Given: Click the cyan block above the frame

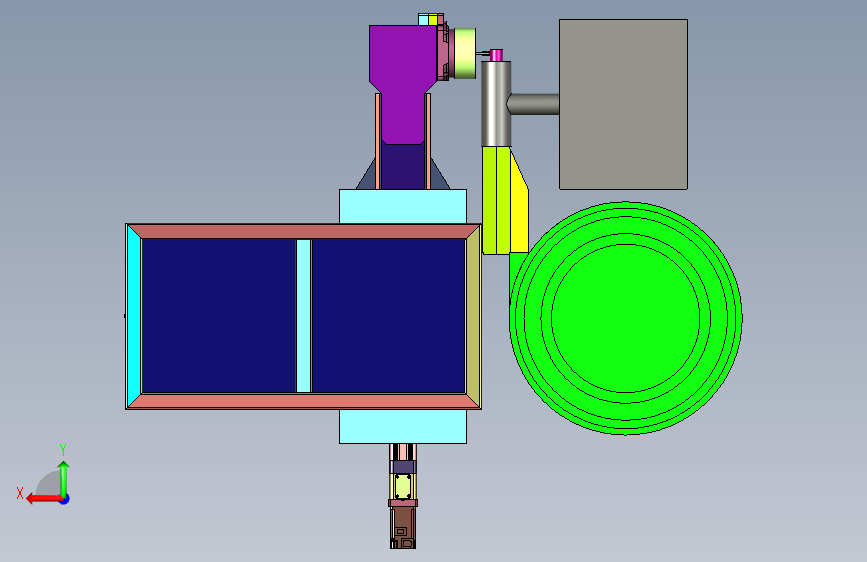Looking at the screenshot, I should click(403, 206).
